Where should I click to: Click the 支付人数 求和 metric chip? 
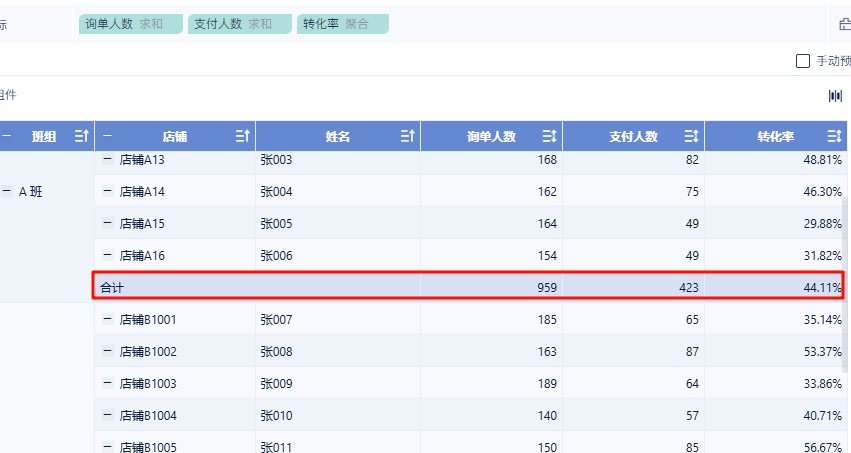(x=240, y=24)
